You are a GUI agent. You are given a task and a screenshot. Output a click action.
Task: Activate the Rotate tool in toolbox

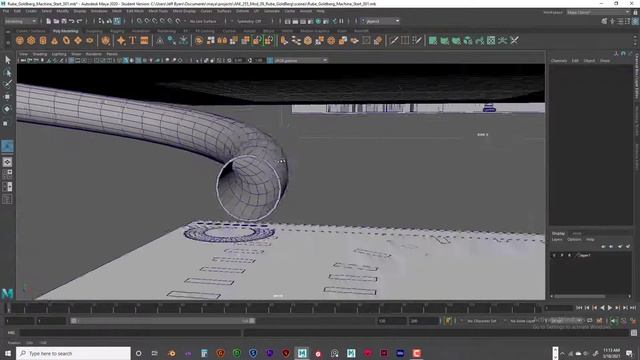(x=7, y=109)
